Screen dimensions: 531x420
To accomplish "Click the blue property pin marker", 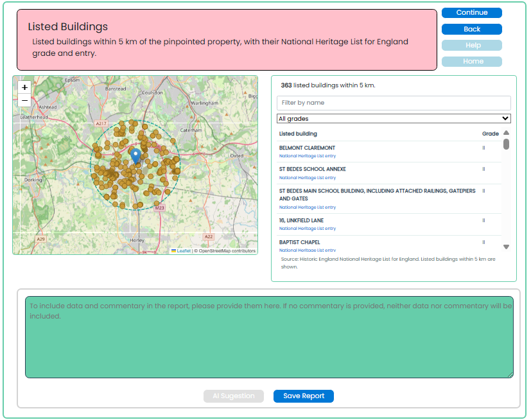I will pyautogui.click(x=135, y=157).
